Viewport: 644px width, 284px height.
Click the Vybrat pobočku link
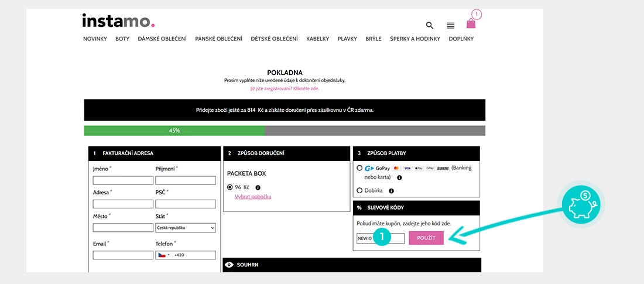253,196
